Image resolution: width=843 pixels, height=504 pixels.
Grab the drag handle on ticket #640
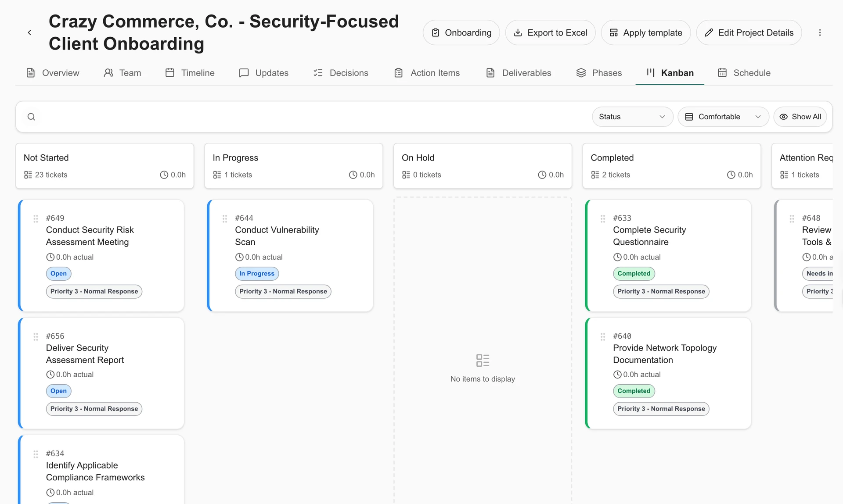point(603,336)
